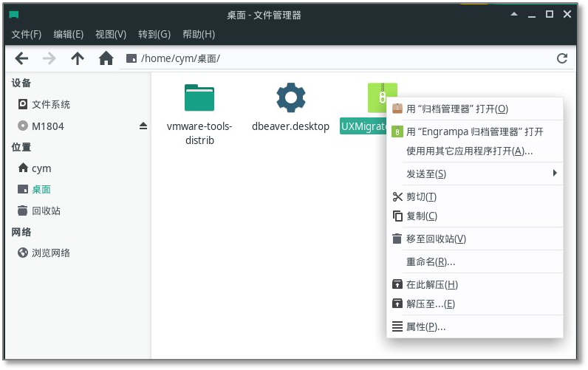
Task: Open 转到(G) menu
Action: point(154,35)
